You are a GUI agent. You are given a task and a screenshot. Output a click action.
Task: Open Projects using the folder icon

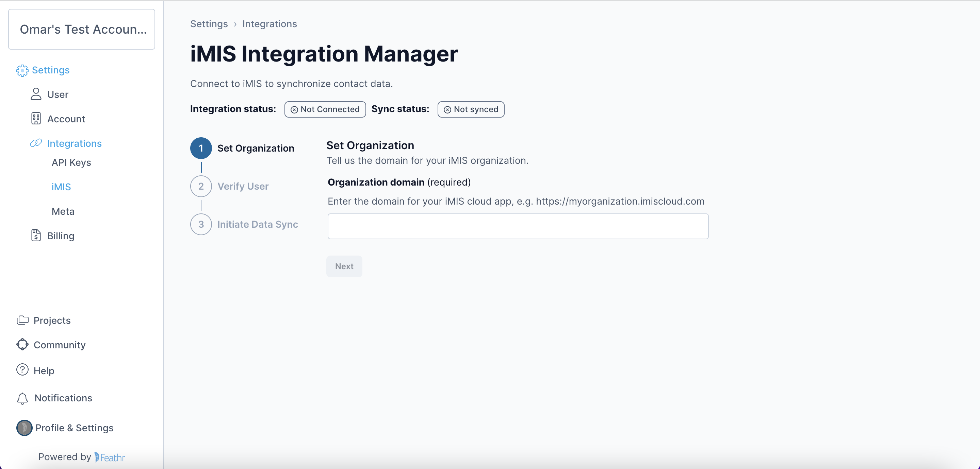point(23,320)
